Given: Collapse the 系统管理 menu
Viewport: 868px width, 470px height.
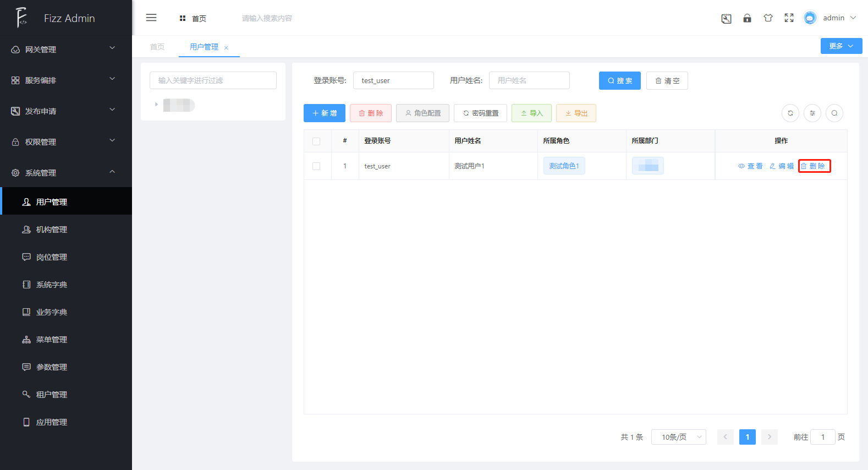Looking at the screenshot, I should pyautogui.click(x=66, y=172).
